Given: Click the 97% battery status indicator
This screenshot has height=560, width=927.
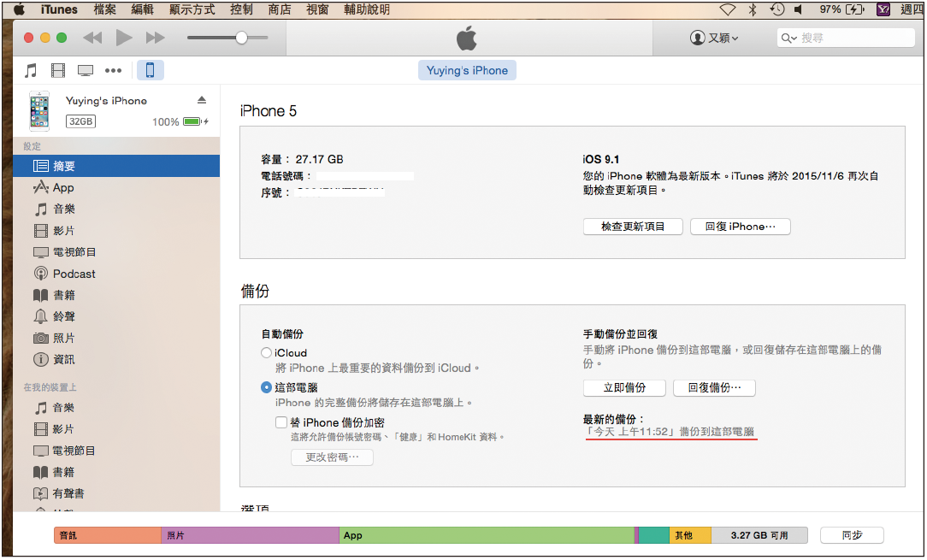Looking at the screenshot, I should (841, 9).
